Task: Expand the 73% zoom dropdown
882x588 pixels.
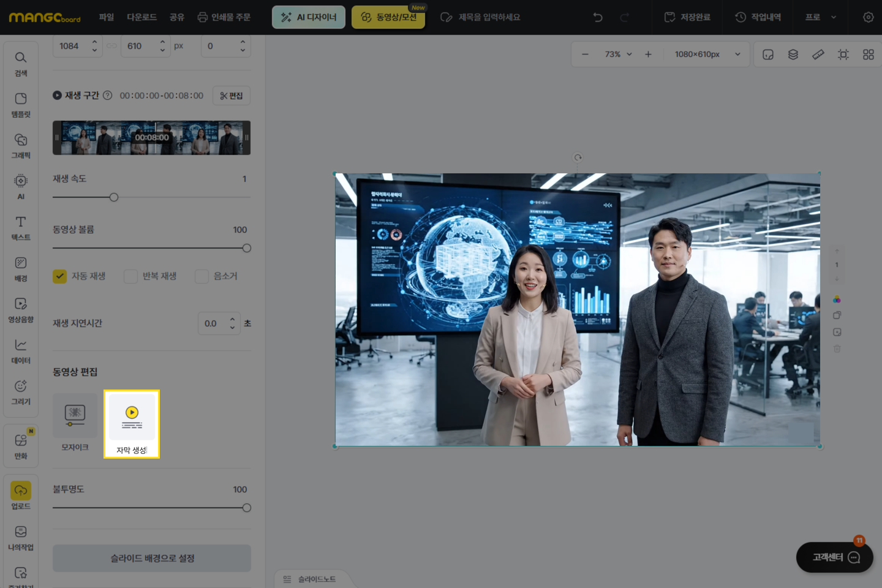Action: coord(618,55)
